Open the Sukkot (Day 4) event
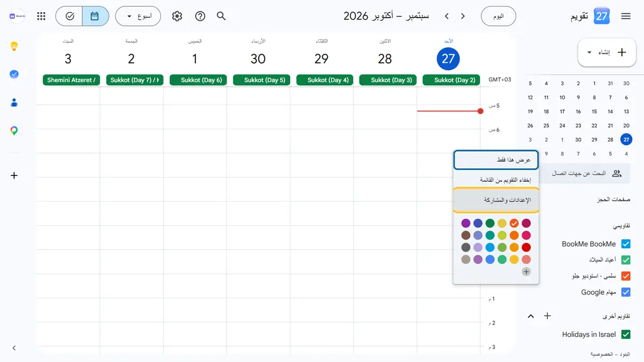 [x=325, y=80]
